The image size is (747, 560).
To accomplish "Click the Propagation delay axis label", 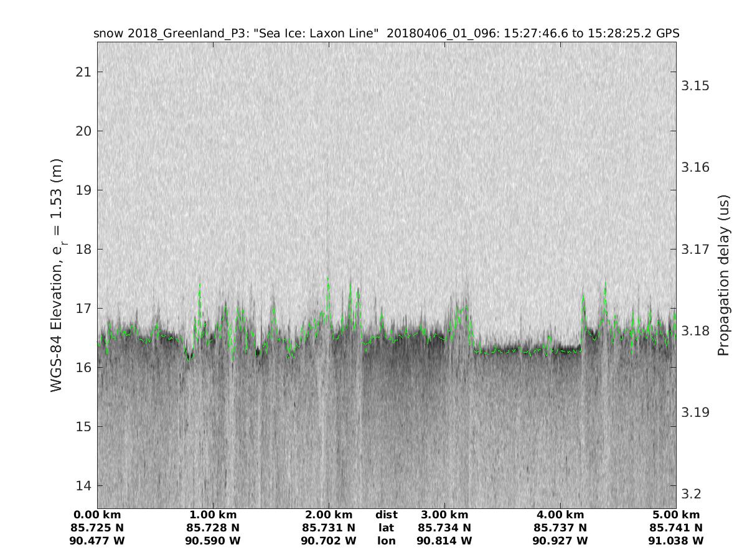I will point(723,275).
